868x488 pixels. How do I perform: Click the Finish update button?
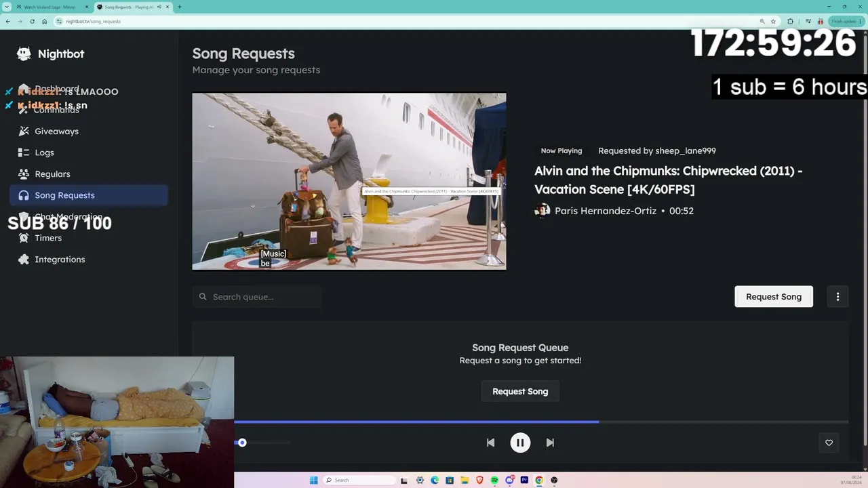pyautogui.click(x=846, y=21)
